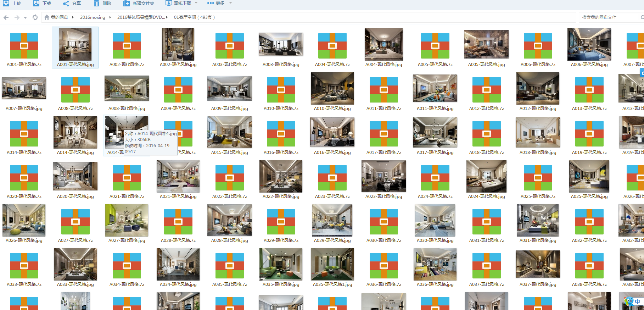This screenshot has height=310, width=644.
Task: Select the A021-现代风格.jpg thumbnail
Action: 178,176
